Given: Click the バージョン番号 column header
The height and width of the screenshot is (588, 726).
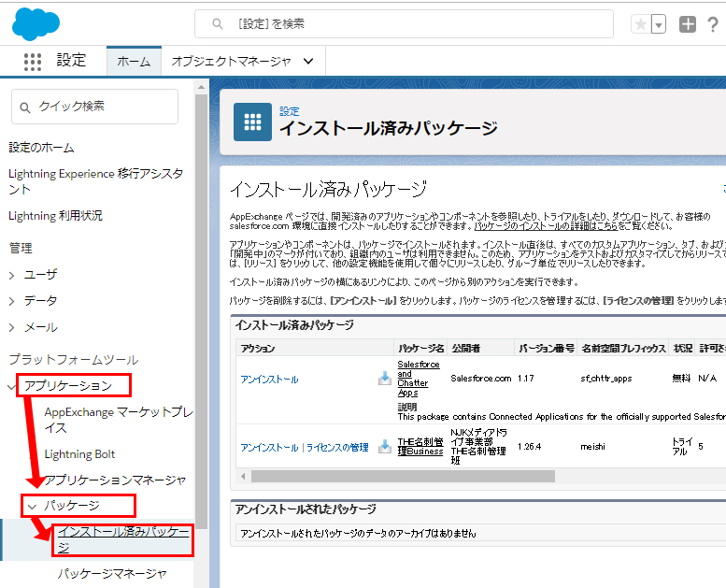Looking at the screenshot, I should tap(547, 349).
